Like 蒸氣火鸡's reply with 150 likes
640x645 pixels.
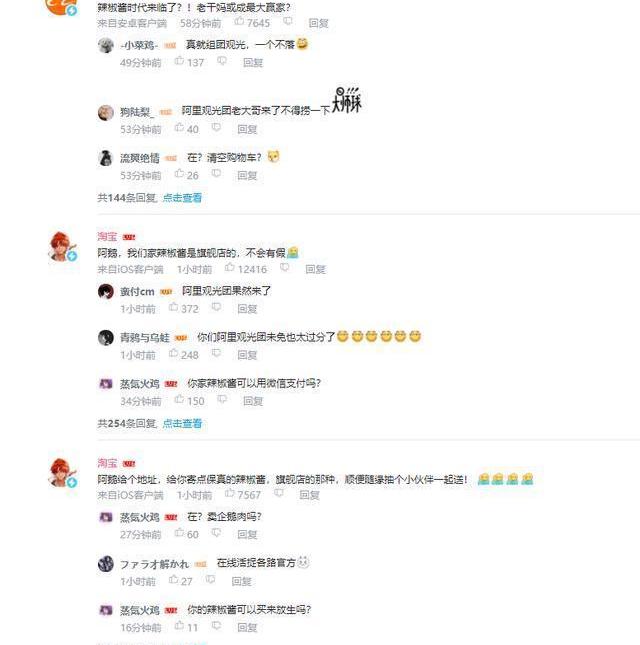pos(179,400)
